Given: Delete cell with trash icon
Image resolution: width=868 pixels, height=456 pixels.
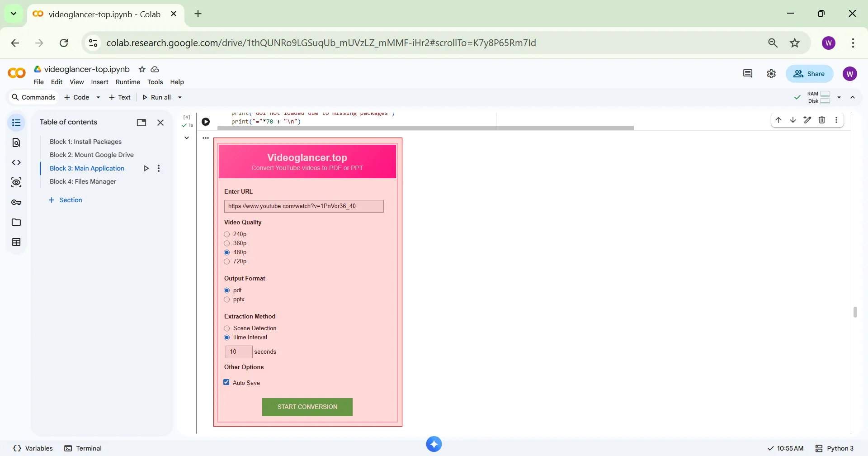Looking at the screenshot, I should tap(822, 120).
